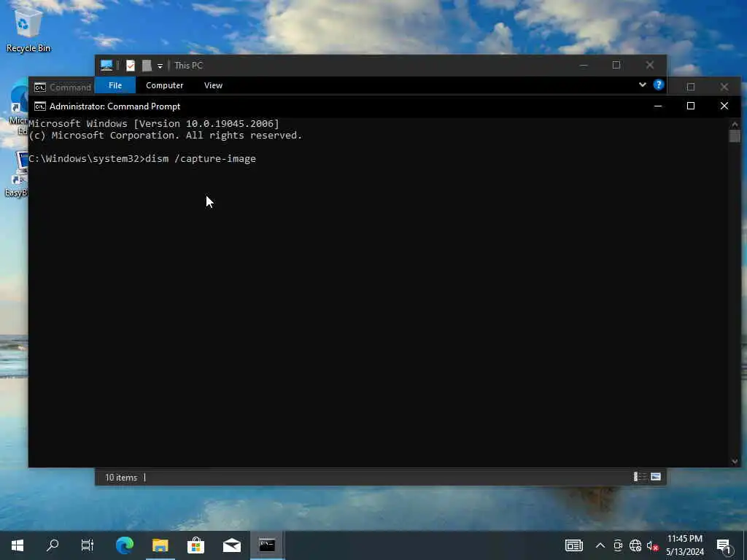
Task: Click the Microsoft Windows version line
Action: [x=154, y=124]
